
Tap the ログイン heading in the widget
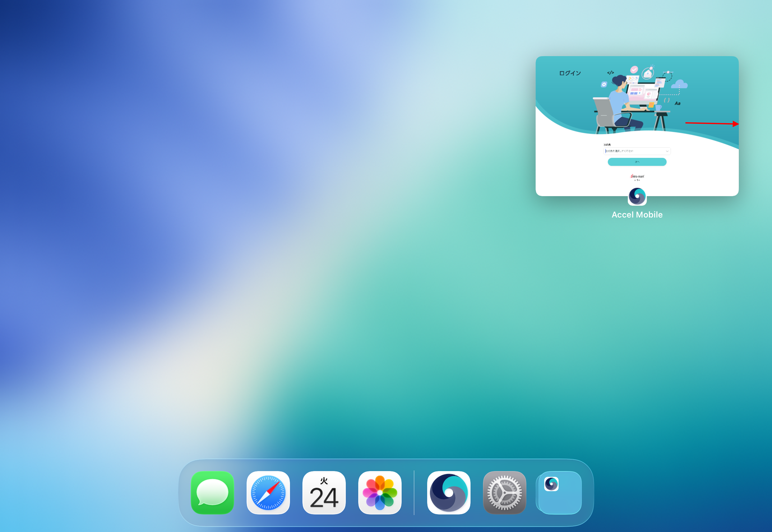coord(570,72)
